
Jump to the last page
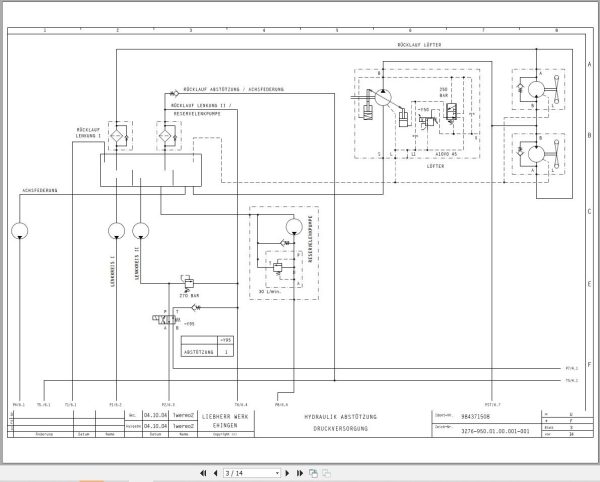[x=300, y=473]
